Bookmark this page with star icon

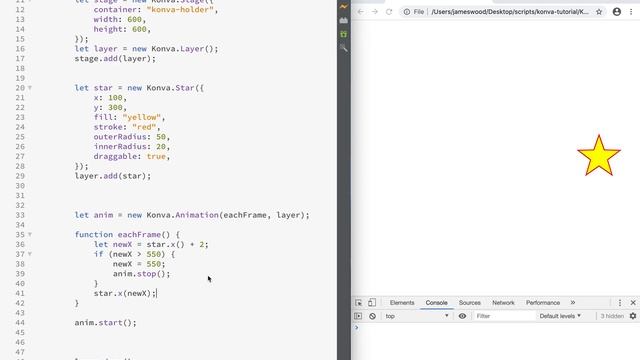click(599, 12)
